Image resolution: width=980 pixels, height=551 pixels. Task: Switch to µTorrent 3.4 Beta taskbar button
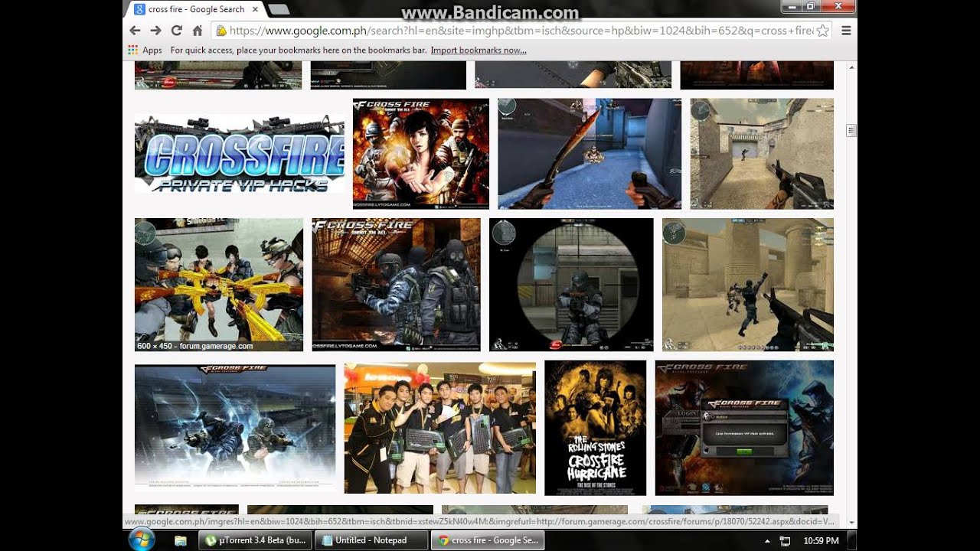(x=255, y=540)
